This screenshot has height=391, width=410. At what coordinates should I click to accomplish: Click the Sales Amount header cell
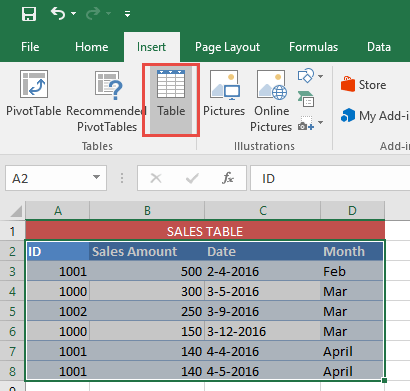[x=147, y=251]
